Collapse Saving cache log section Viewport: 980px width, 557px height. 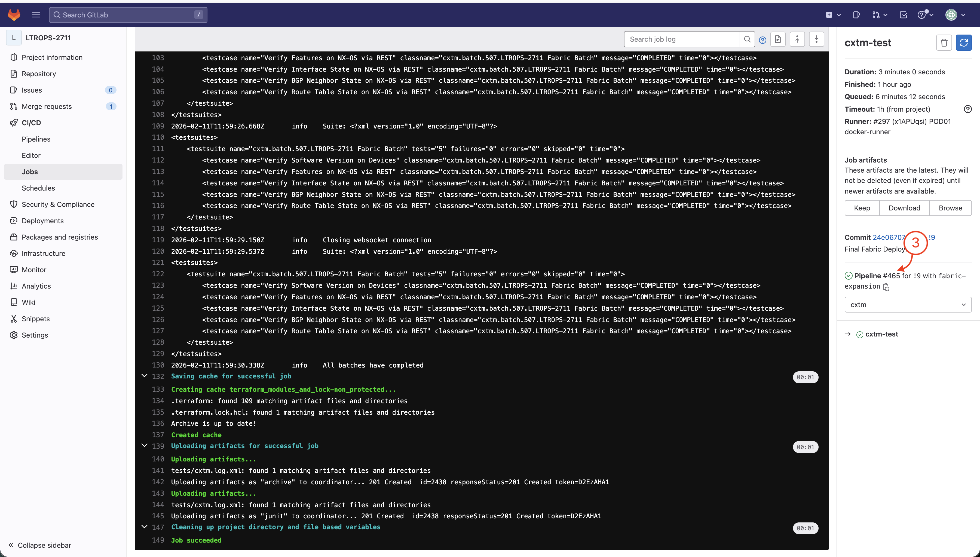click(x=145, y=376)
